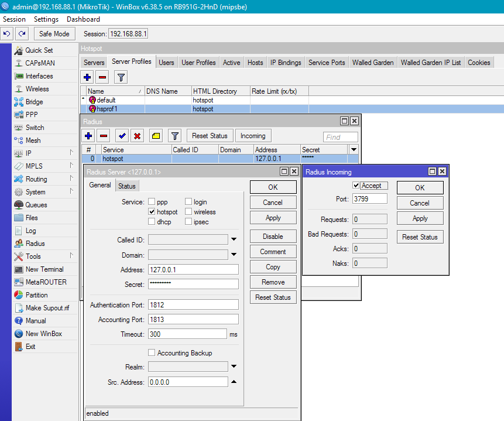
Task: Add a Radius entry with blue plus icon
Action: click(x=88, y=136)
